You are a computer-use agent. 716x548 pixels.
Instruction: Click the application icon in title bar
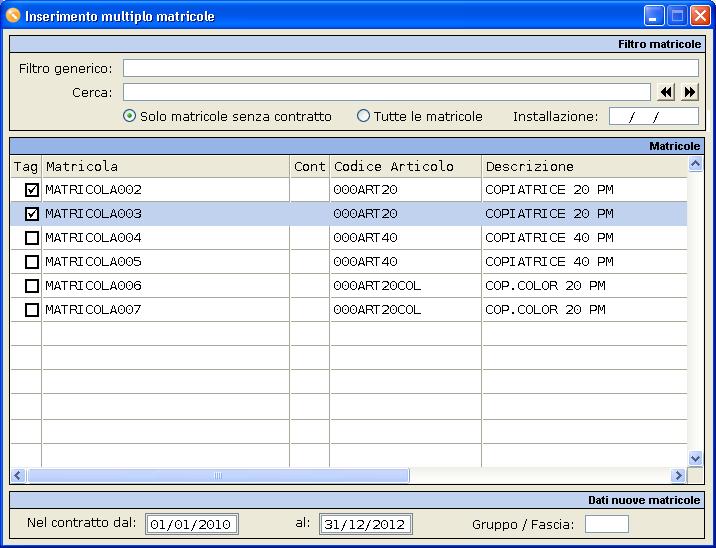click(x=13, y=16)
